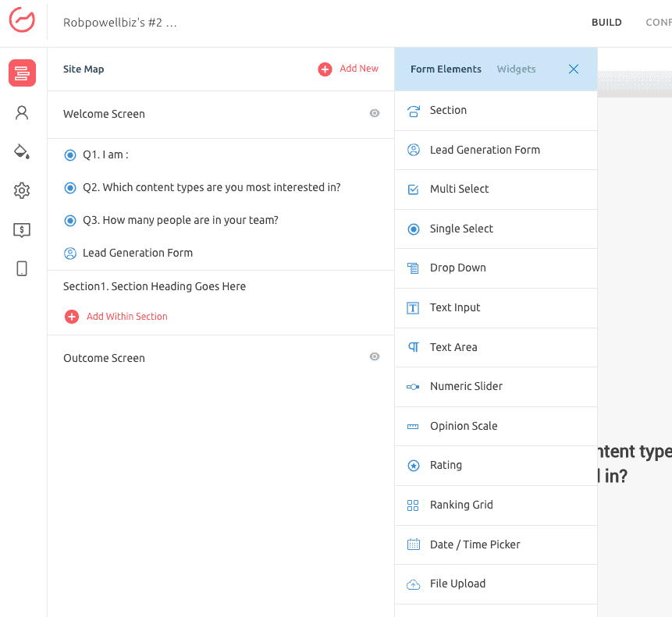Close the Form Elements panel

click(574, 69)
